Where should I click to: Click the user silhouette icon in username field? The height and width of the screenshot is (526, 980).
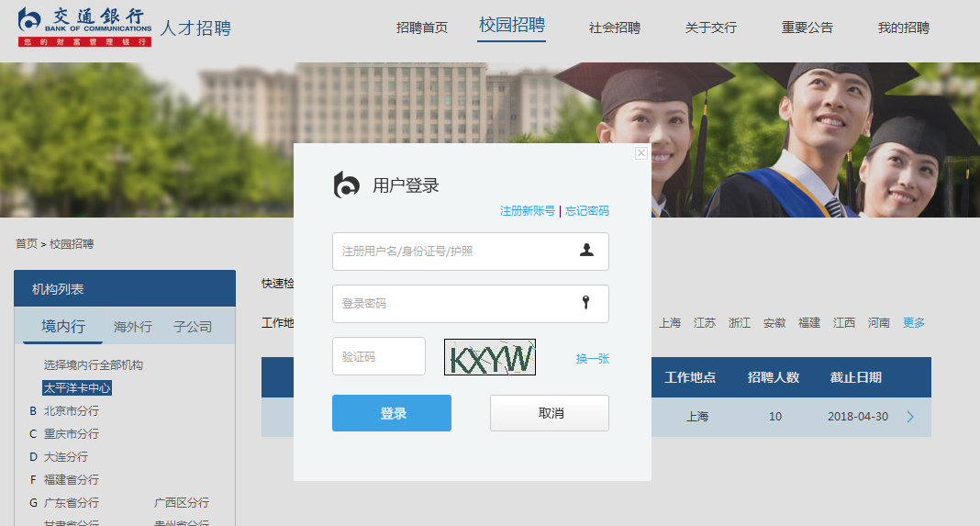pos(586,250)
